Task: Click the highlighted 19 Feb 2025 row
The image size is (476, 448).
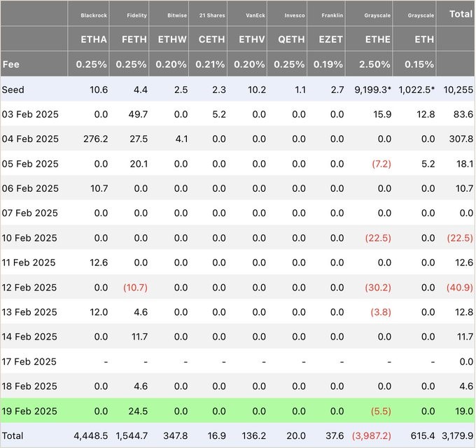Action: point(238,411)
